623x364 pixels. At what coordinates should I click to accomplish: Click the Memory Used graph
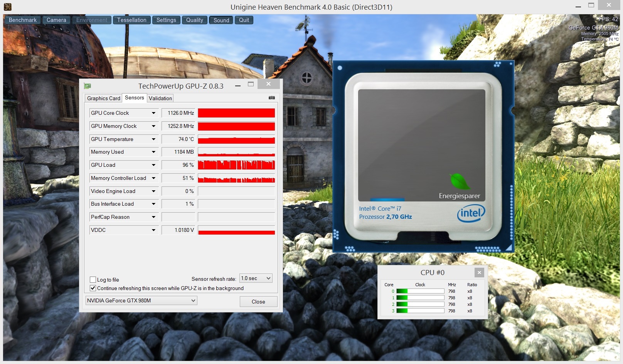(x=236, y=152)
